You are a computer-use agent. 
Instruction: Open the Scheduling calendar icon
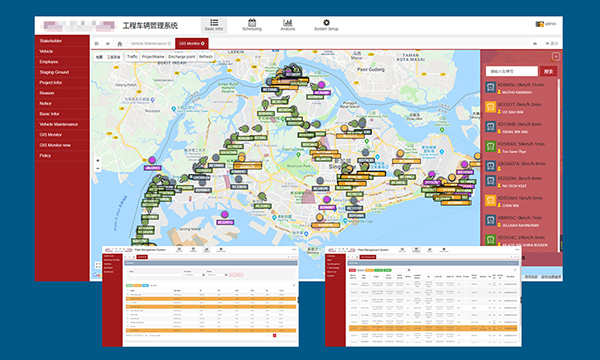coord(252,25)
